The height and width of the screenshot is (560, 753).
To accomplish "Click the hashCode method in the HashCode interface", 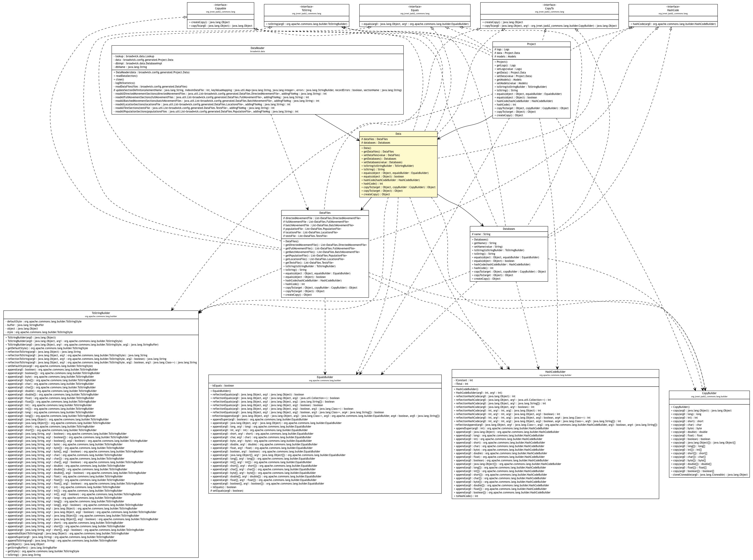I will point(673,24).
